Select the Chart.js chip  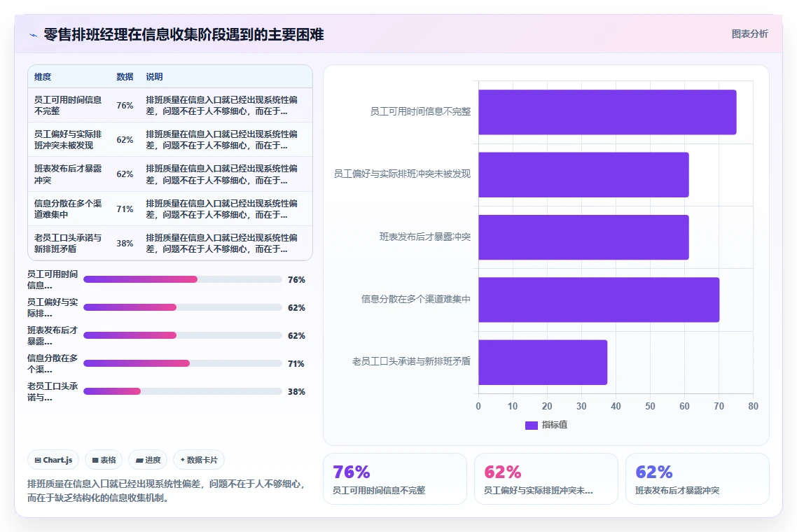[53, 460]
